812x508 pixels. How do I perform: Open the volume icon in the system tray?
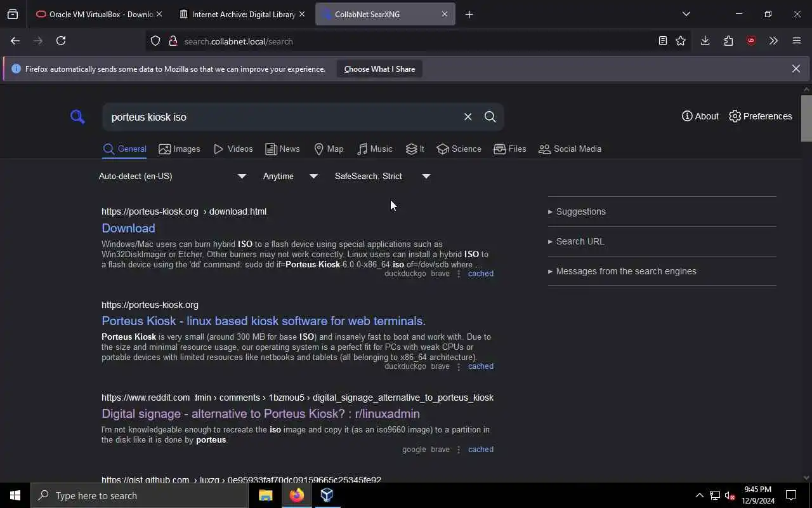click(x=730, y=496)
